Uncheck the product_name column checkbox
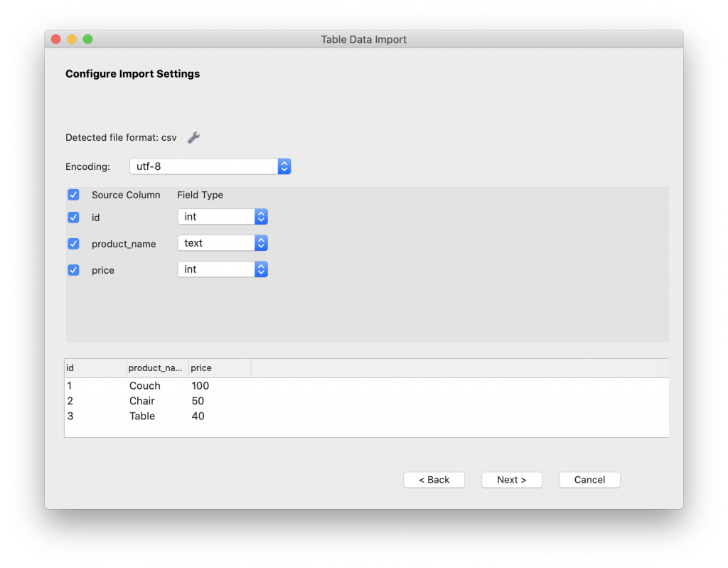Image resolution: width=728 pixels, height=568 pixels. (73, 244)
